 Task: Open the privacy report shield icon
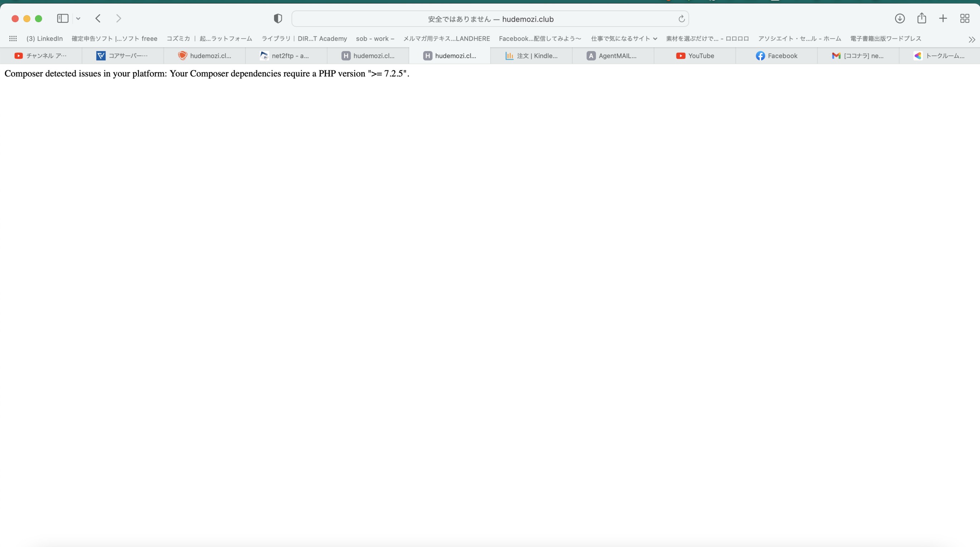tap(278, 19)
